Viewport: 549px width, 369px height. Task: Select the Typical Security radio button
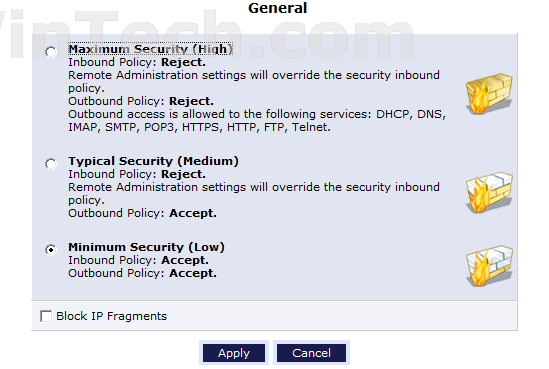[51, 163]
